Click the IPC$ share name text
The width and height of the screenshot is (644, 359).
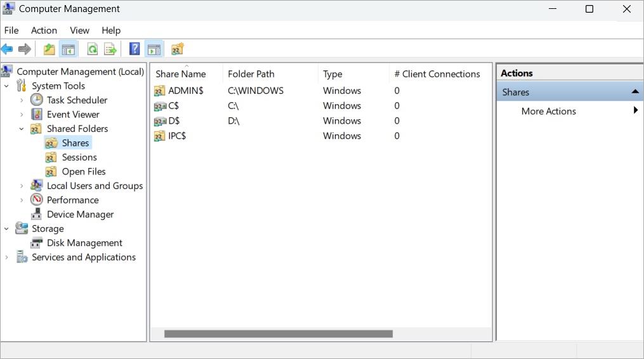[x=177, y=136]
